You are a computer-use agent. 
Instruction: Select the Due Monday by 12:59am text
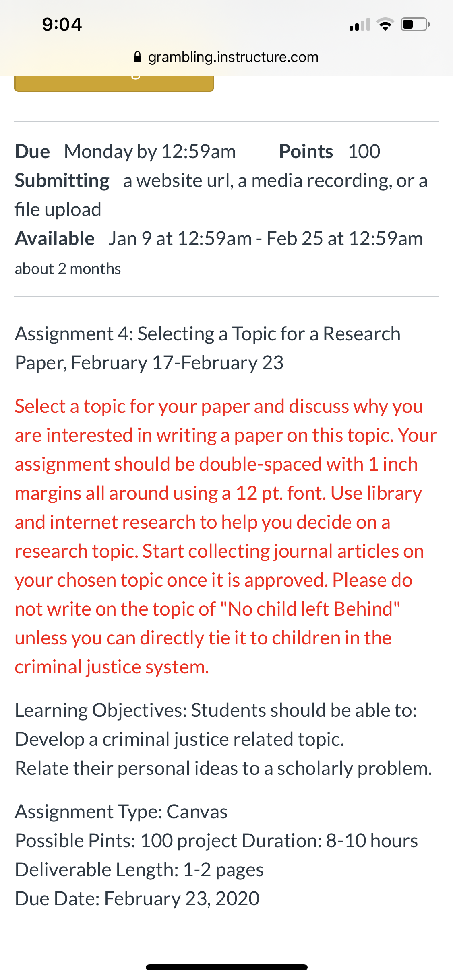(125, 152)
